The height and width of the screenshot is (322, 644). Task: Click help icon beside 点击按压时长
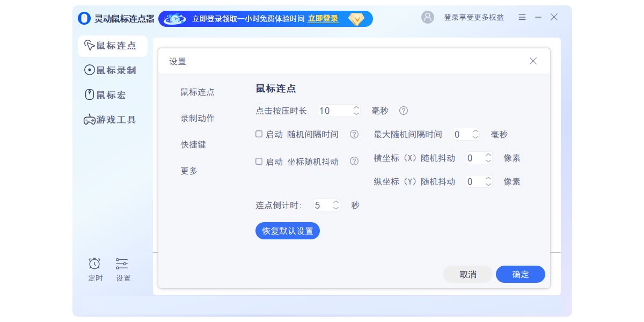click(x=404, y=111)
